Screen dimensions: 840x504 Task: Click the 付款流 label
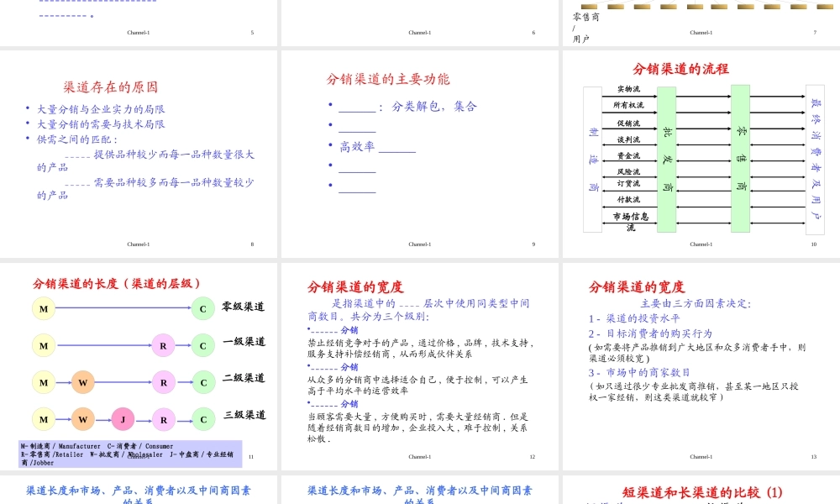coord(628,199)
